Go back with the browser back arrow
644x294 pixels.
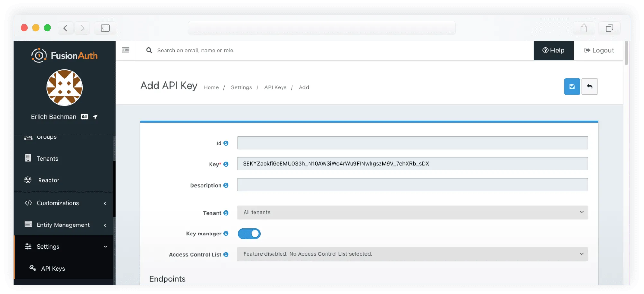(x=65, y=28)
